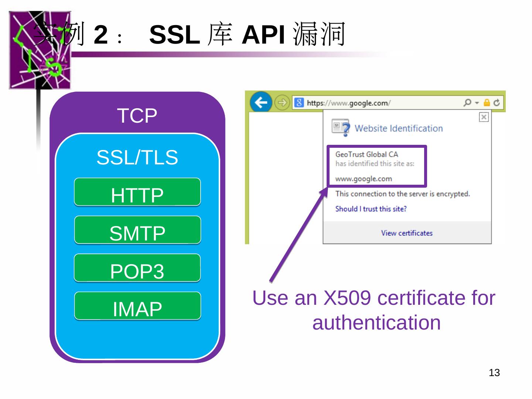This screenshot has height=399, width=532.
Task: Click the 'Website Identification' heading
Action: 399,128
